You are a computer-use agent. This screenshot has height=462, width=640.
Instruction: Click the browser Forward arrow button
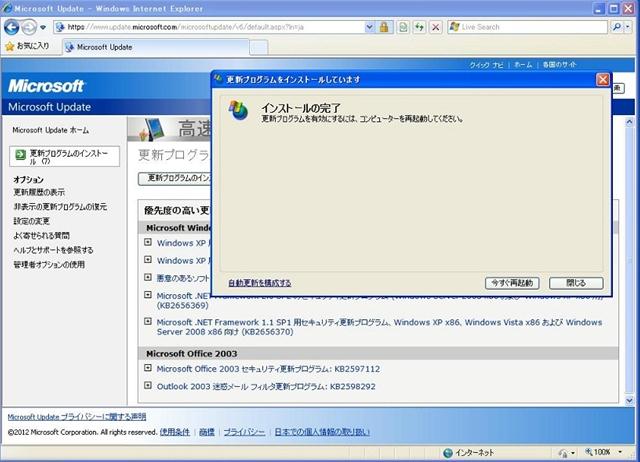pos(29,27)
